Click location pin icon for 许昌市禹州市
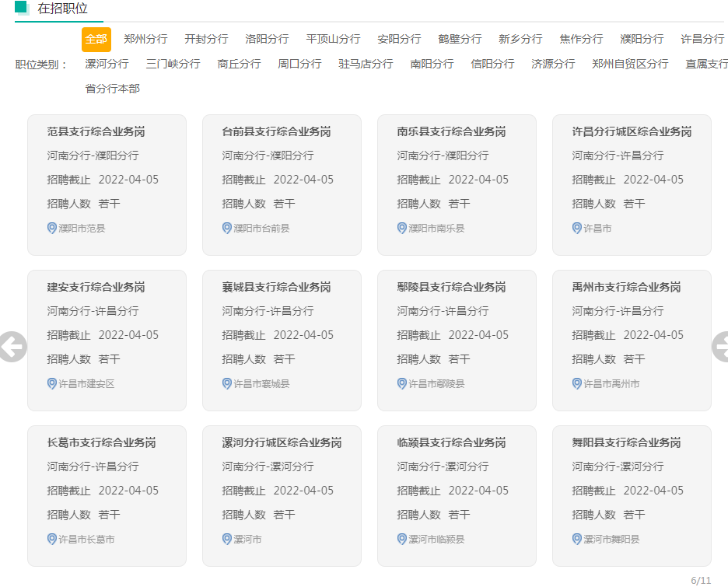The width and height of the screenshot is (728, 587). tap(577, 384)
